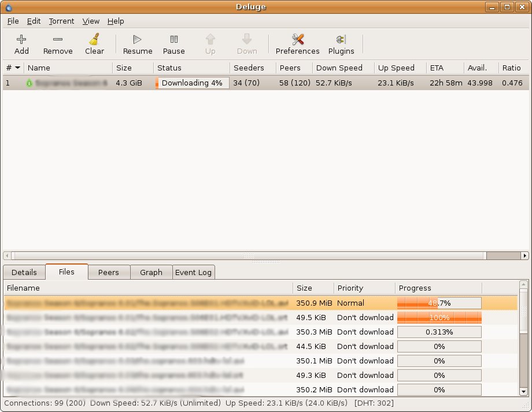This screenshot has height=412, width=532.
Task: Sort by Up Speed column header
Action: pyautogui.click(x=400, y=68)
